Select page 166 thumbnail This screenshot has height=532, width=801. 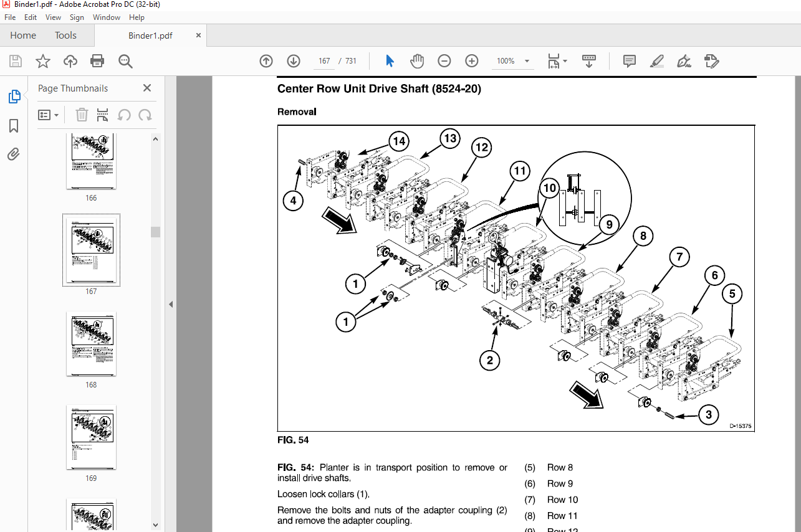[x=91, y=161]
